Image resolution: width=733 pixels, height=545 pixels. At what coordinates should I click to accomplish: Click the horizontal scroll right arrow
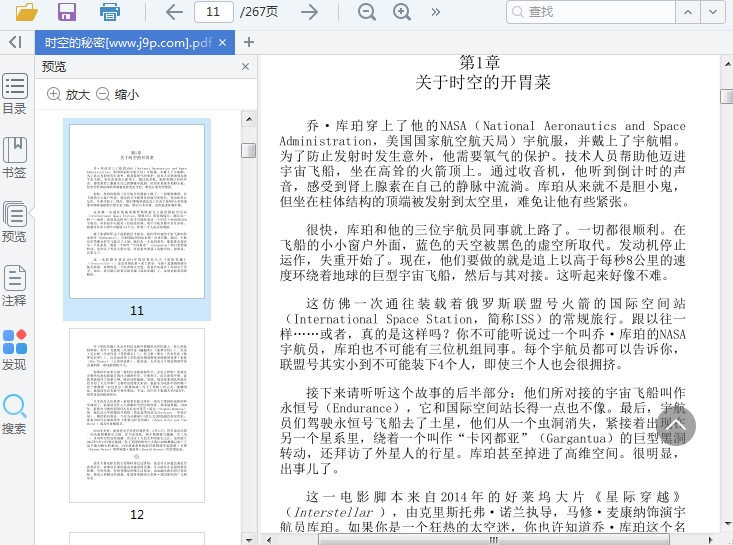pos(711,539)
